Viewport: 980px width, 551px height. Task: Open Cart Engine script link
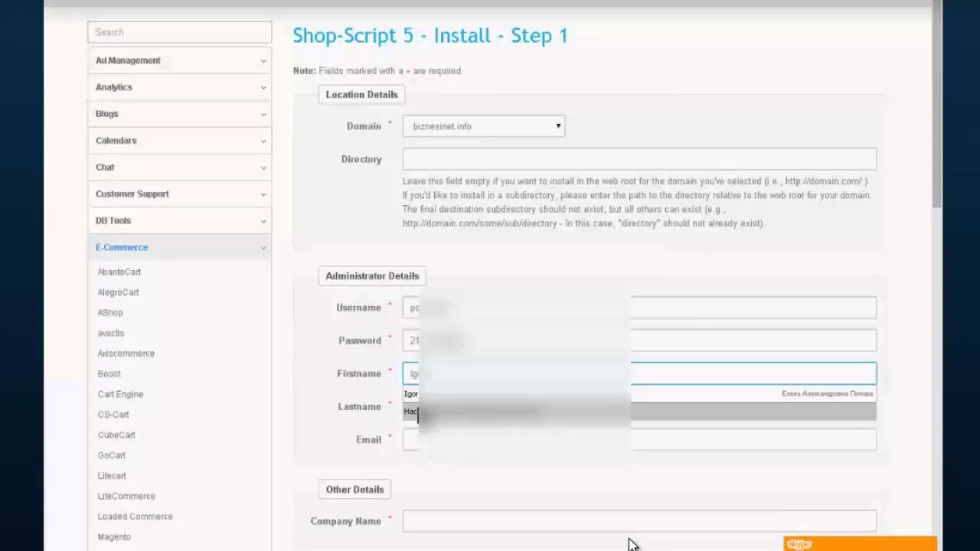120,394
